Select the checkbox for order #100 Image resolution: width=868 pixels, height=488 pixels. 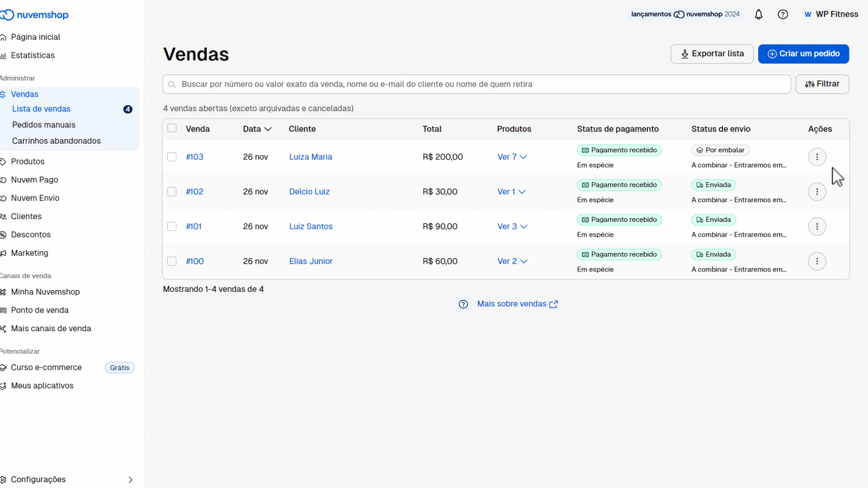172,261
